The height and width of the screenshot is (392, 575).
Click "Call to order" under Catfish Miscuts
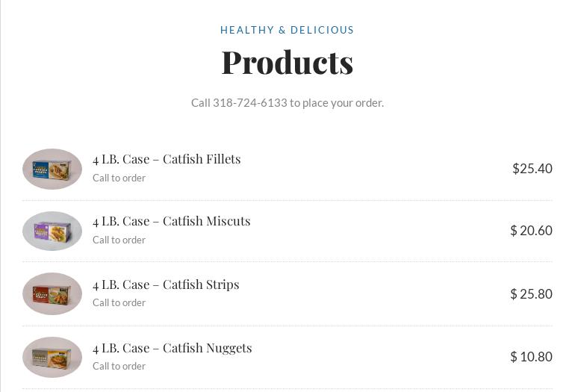(x=119, y=240)
